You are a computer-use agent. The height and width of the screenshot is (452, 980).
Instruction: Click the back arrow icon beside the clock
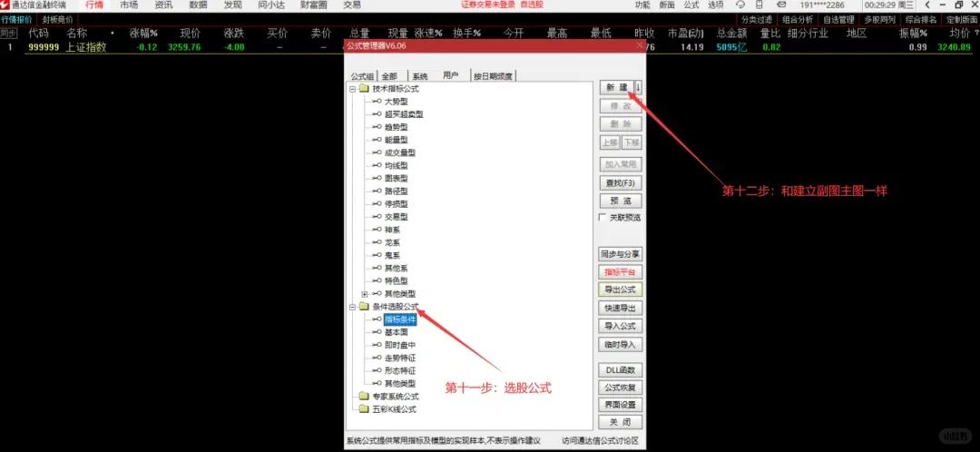tap(927, 5)
